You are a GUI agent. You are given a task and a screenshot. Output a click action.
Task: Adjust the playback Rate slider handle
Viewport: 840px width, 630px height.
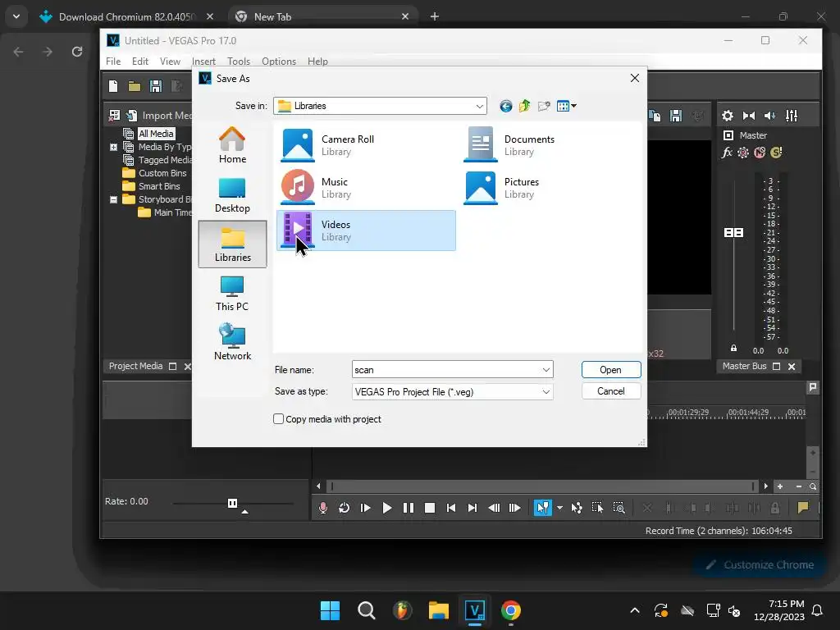pyautogui.click(x=232, y=503)
